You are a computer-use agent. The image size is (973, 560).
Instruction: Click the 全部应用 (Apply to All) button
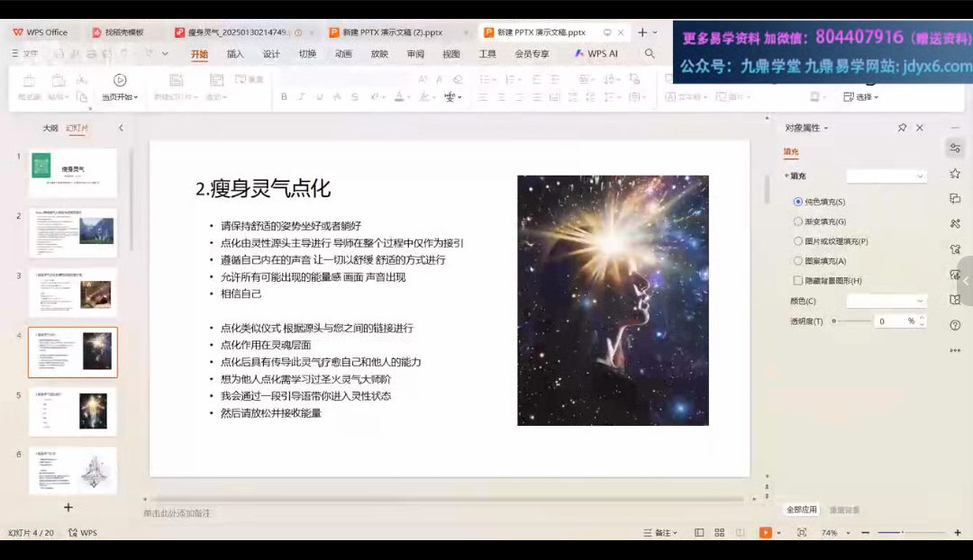point(801,510)
